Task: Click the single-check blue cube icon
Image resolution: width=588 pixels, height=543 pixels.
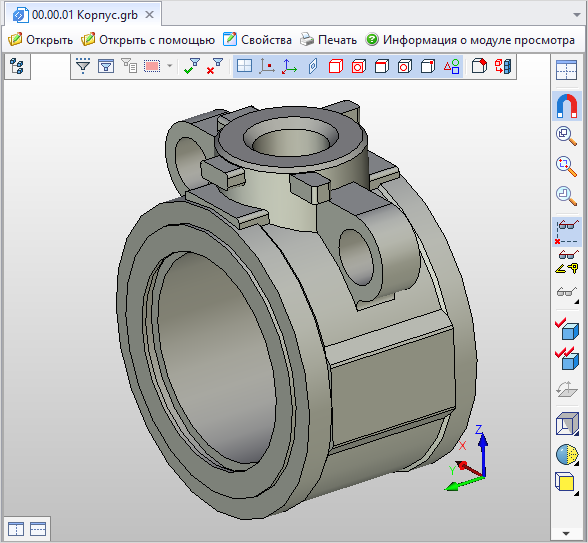Action: 567,329
